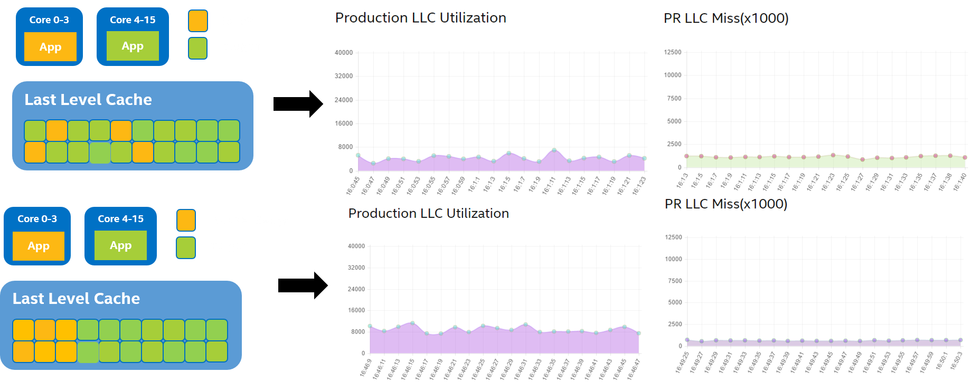Click the lower Last Level Cache heading
This screenshot has height=391, width=980.
77,299
